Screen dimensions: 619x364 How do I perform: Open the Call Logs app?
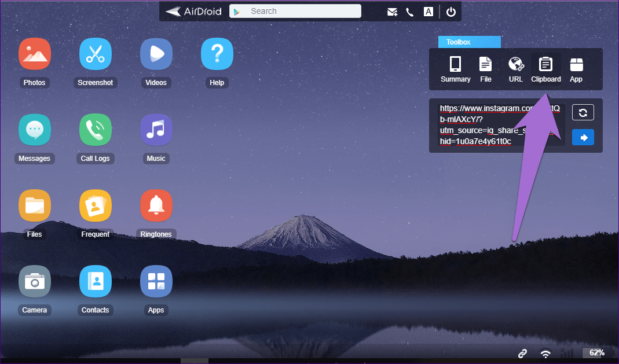coord(95,130)
